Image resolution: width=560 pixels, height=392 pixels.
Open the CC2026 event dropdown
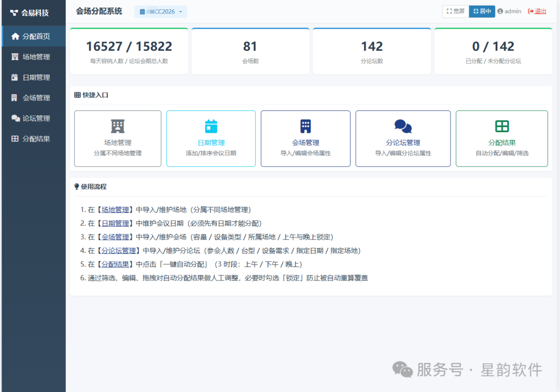point(161,12)
